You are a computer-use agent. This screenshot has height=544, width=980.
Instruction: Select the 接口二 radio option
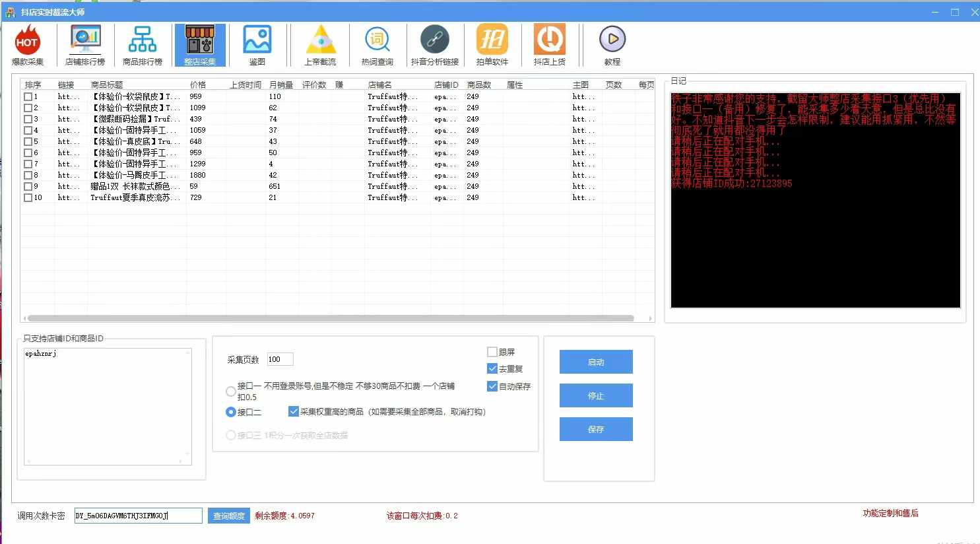click(x=231, y=412)
